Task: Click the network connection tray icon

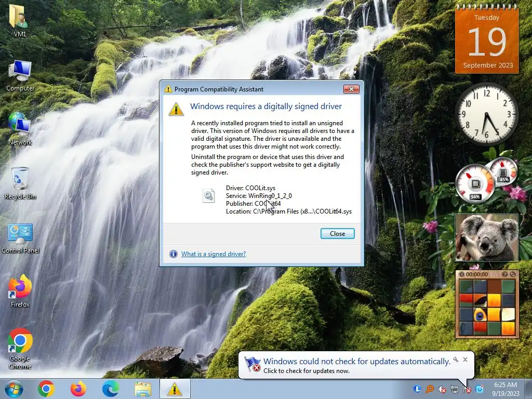Action: [x=454, y=389]
